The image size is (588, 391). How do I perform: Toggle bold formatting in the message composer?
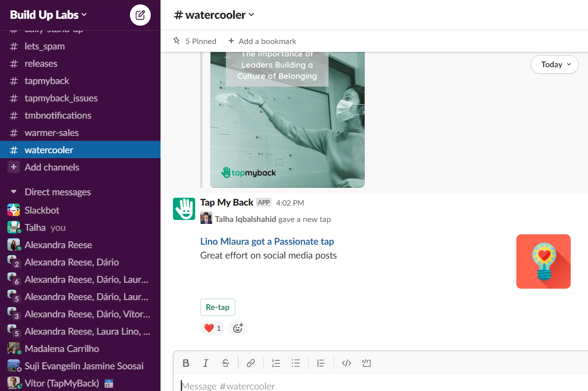186,363
